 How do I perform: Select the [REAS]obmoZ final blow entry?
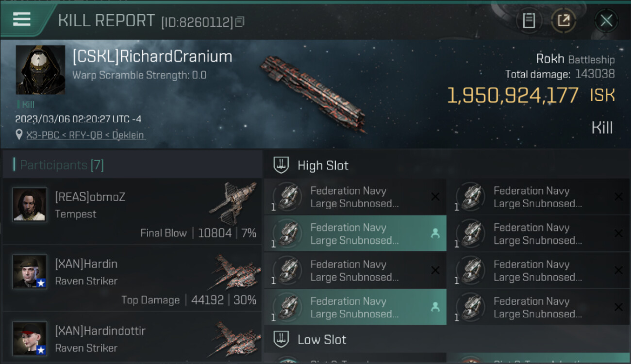tap(132, 211)
